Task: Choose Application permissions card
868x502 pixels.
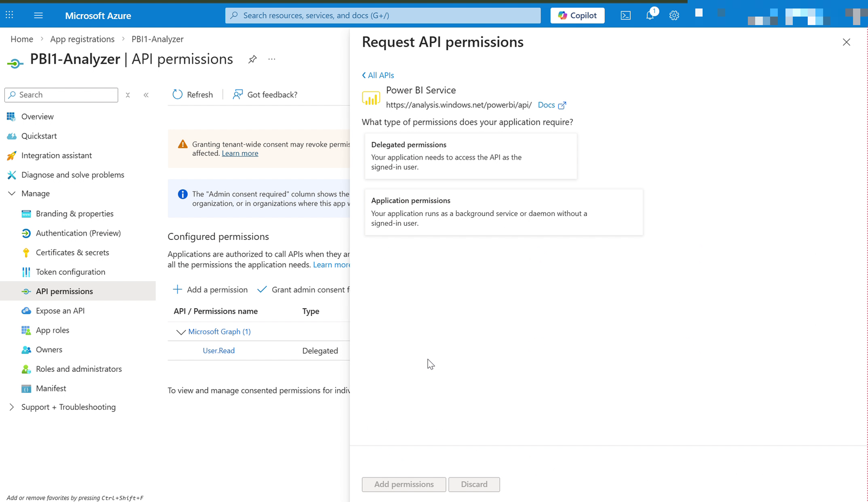Action: [x=504, y=212]
